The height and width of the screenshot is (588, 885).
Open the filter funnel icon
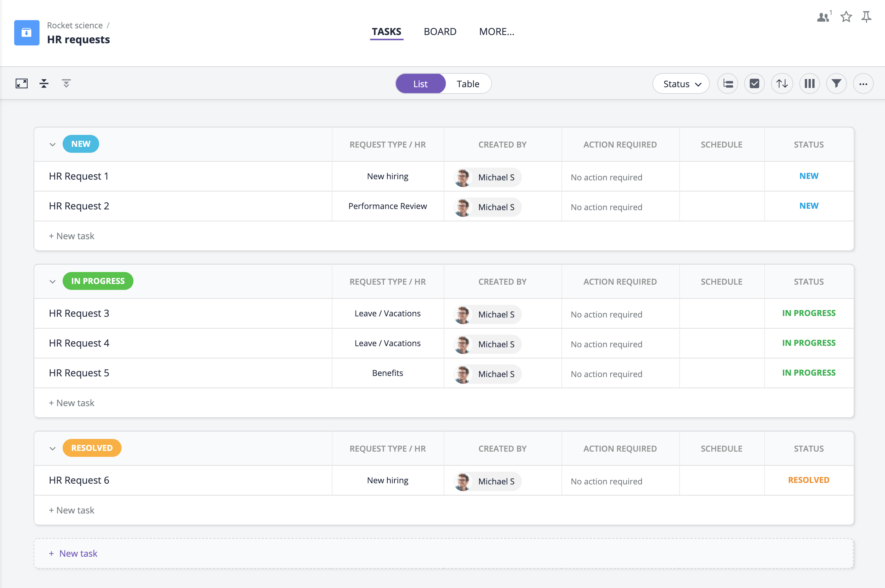836,83
